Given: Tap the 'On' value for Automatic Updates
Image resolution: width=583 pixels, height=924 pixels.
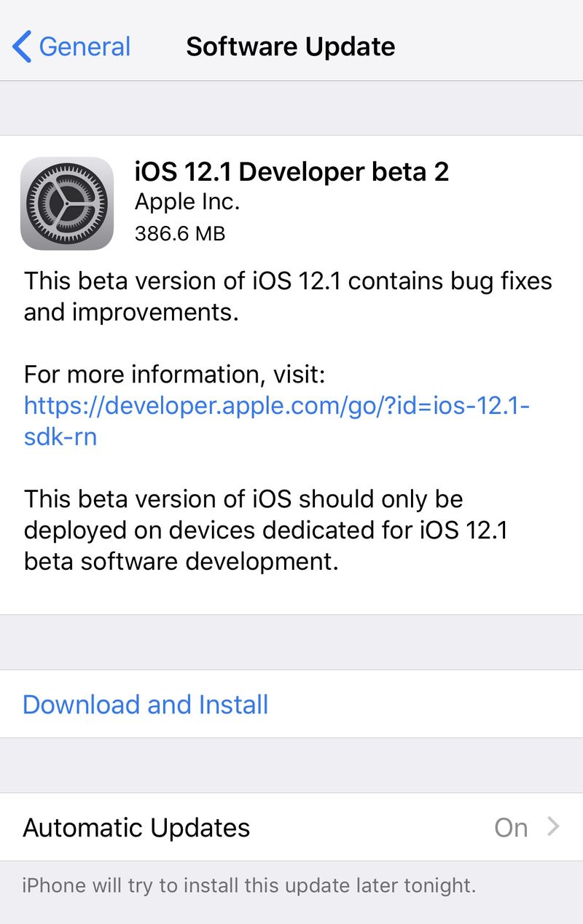Looking at the screenshot, I should [x=511, y=828].
